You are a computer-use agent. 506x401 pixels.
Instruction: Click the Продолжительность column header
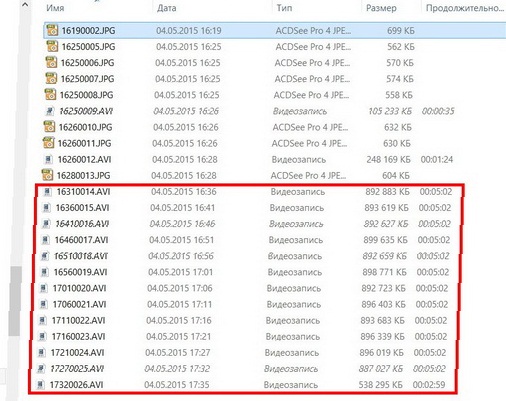coord(465,8)
